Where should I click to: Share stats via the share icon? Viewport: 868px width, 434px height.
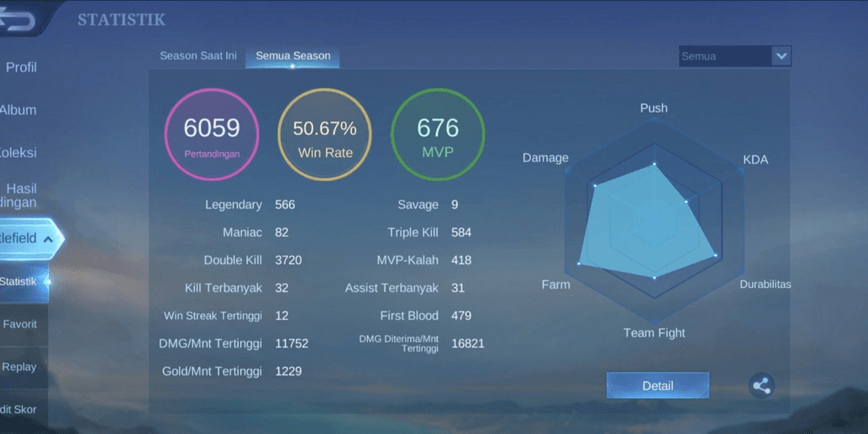(761, 385)
